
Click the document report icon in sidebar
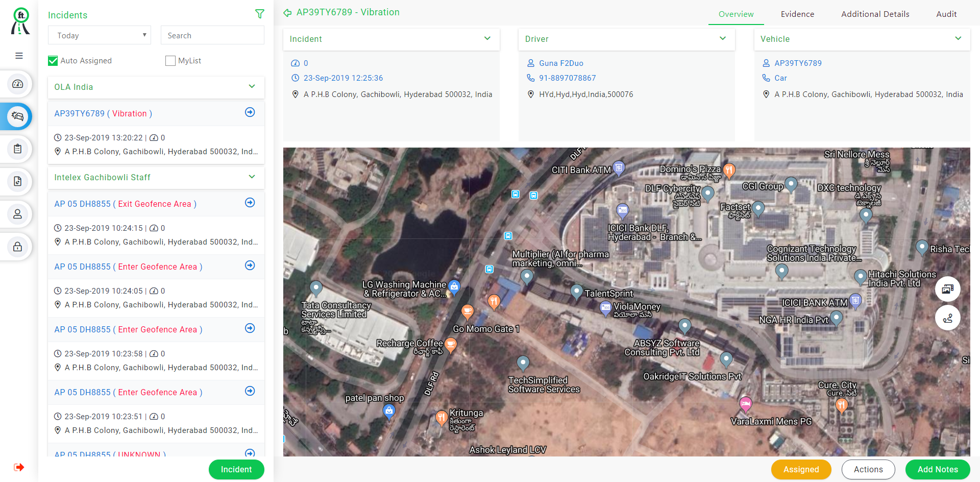pos(17,181)
